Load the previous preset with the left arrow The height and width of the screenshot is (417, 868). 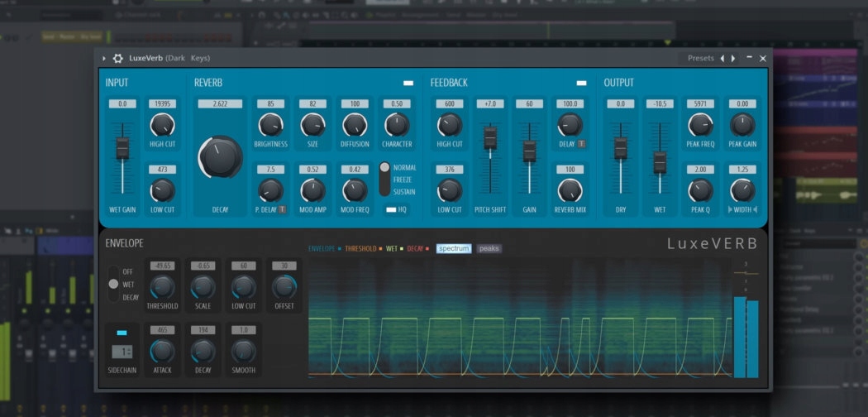pyautogui.click(x=722, y=58)
